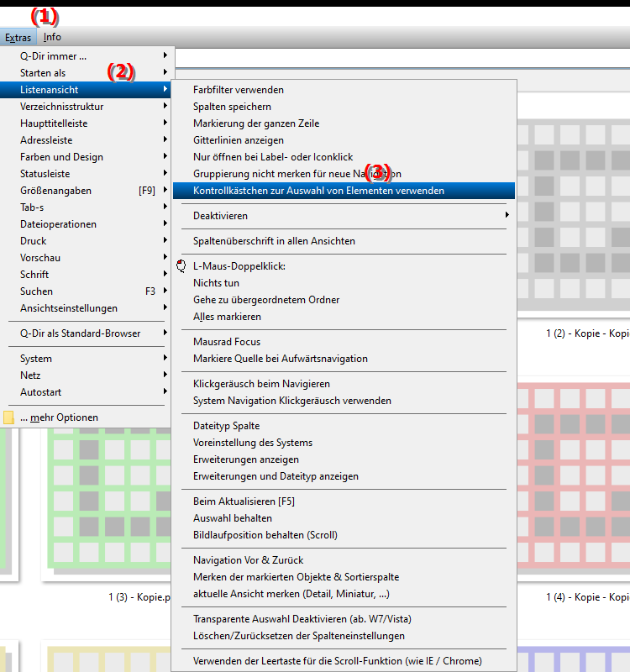
Task: Select the '1 (4) - Kopie - Kopi' red thumbnail
Action: point(574,478)
